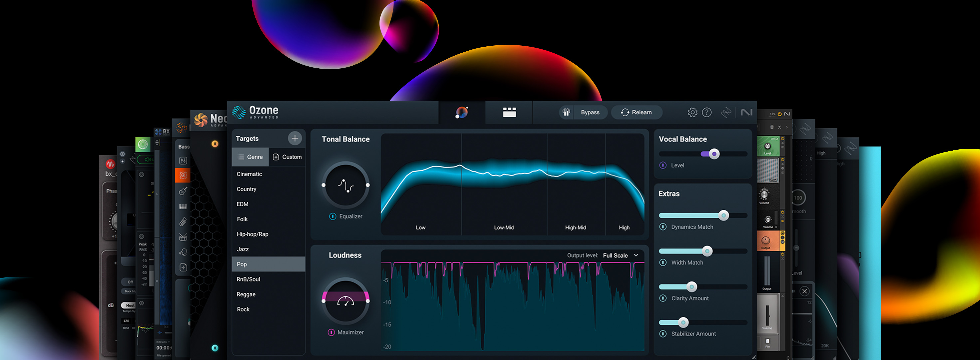Adjust the Width Match slider handle
980x360 pixels.
[707, 251]
